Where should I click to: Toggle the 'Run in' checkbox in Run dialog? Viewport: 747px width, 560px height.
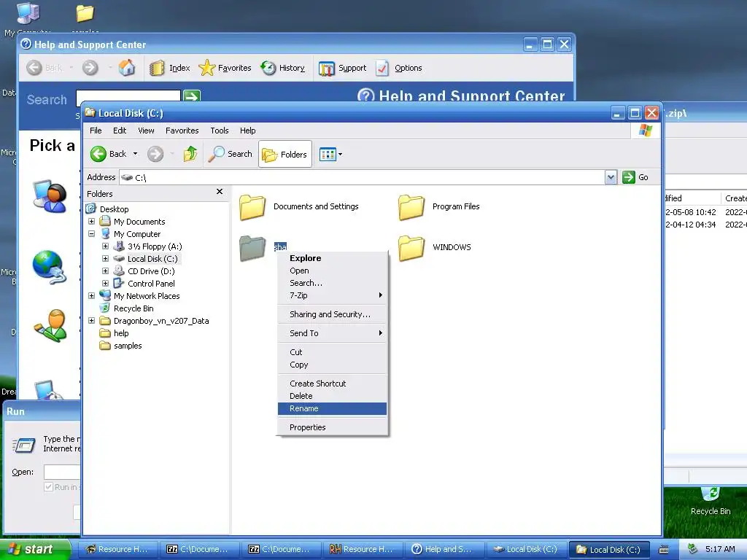pyautogui.click(x=48, y=486)
